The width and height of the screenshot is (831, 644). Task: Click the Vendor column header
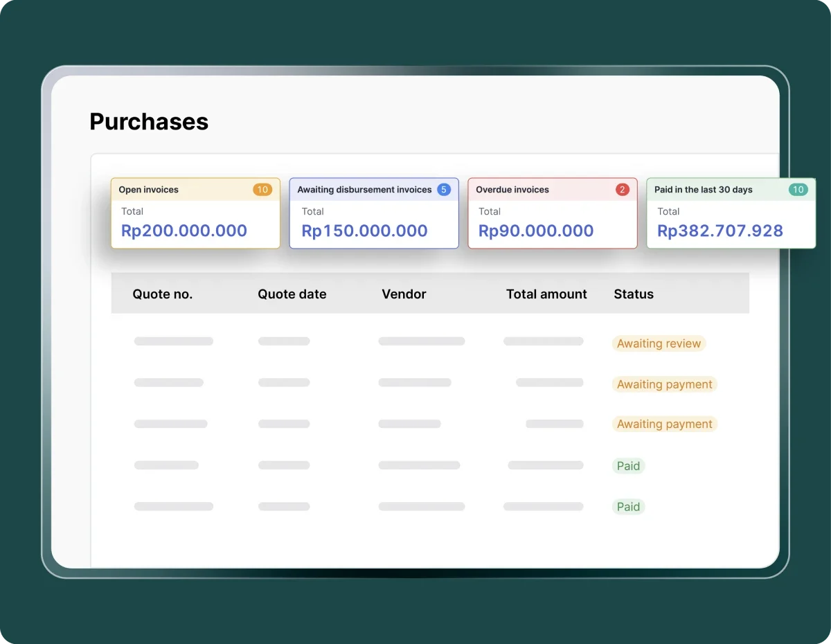404,294
